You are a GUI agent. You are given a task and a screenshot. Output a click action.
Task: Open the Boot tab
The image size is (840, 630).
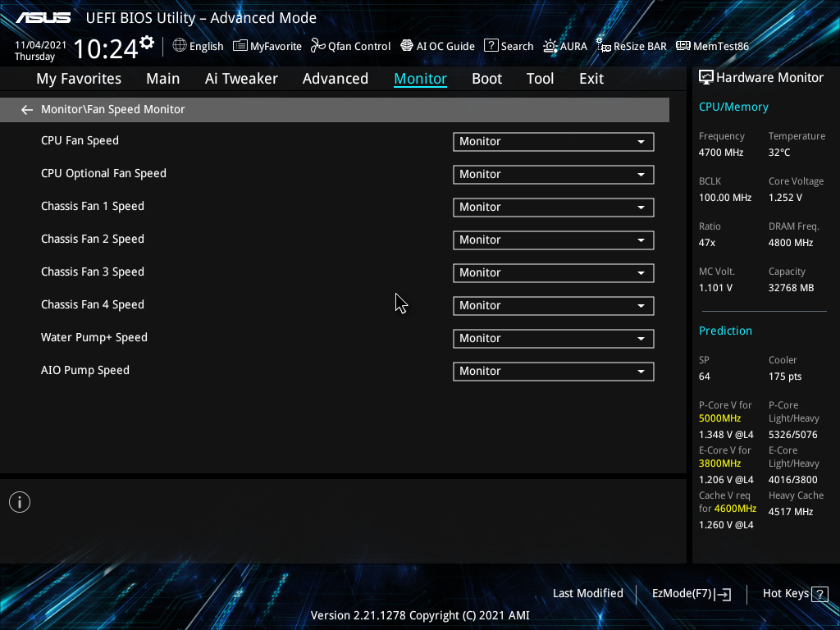pyautogui.click(x=487, y=79)
